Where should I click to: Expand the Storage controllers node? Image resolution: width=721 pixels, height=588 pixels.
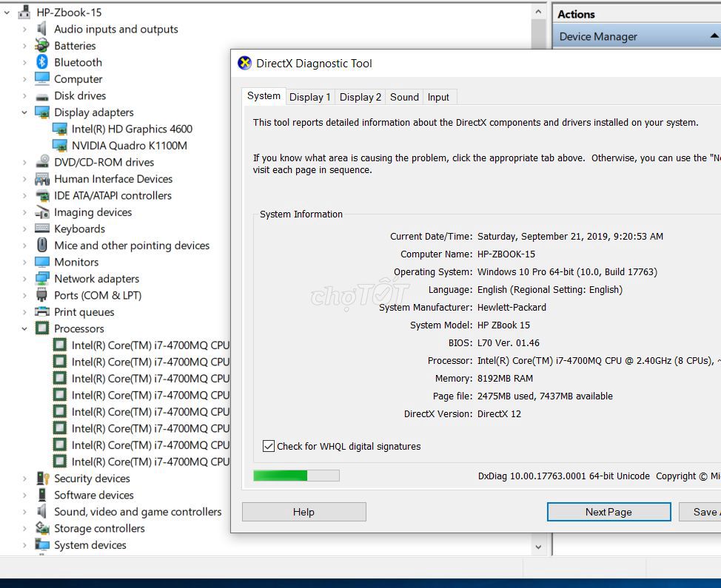click(24, 528)
